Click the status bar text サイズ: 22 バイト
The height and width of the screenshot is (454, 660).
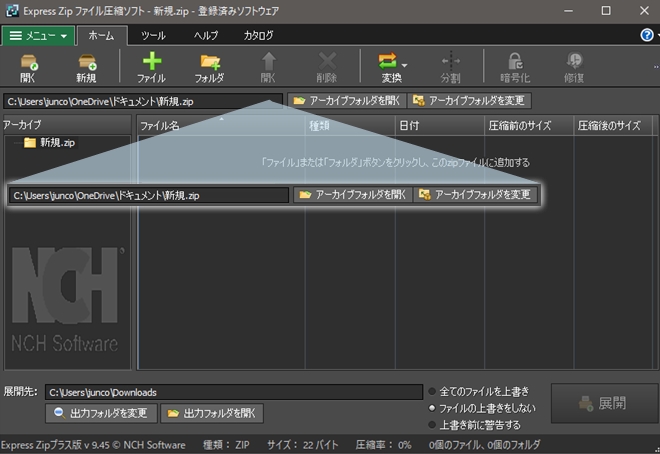pos(302,445)
